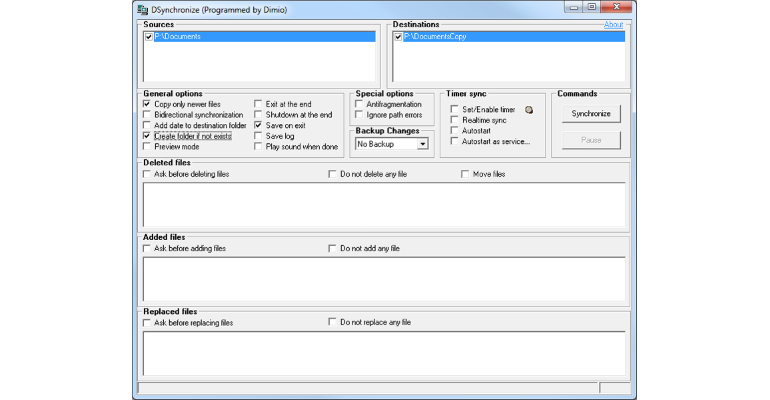This screenshot has width=770, height=400.
Task: Enable Bidirectional synchronization
Action: point(147,114)
